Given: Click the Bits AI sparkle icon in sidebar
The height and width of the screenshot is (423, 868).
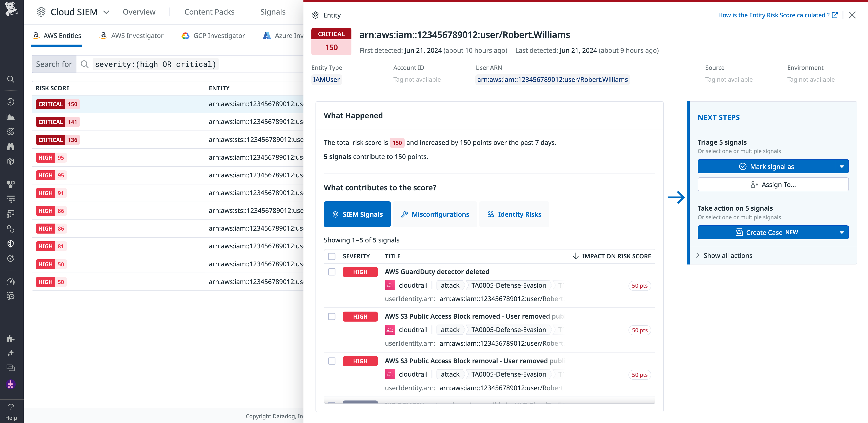Looking at the screenshot, I should point(11,353).
